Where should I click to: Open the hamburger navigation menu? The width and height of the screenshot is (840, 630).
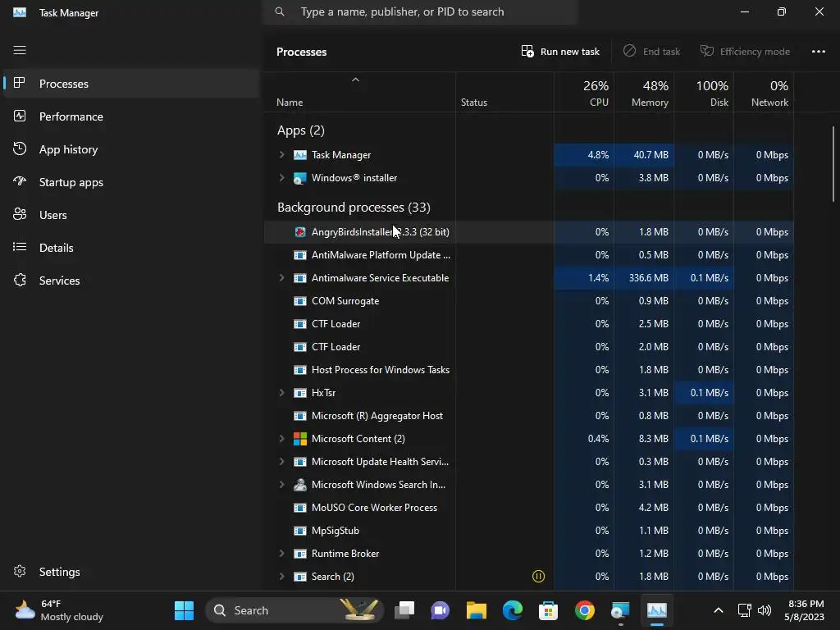tap(20, 50)
